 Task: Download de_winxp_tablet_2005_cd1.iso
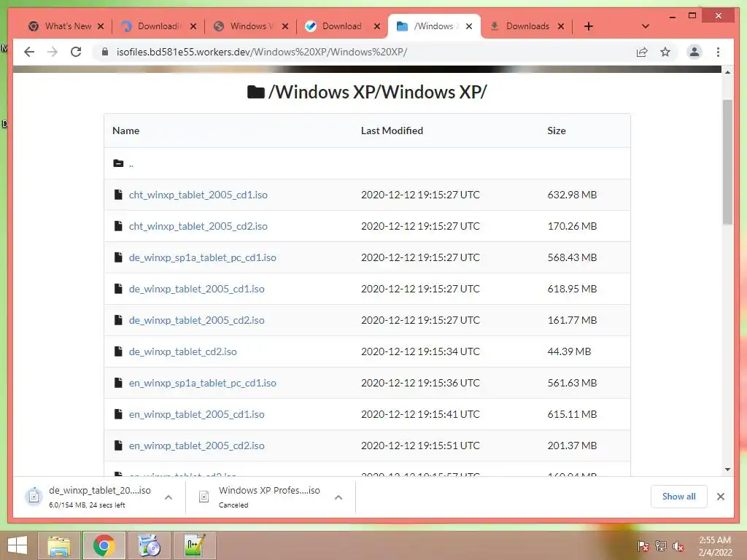pos(197,289)
